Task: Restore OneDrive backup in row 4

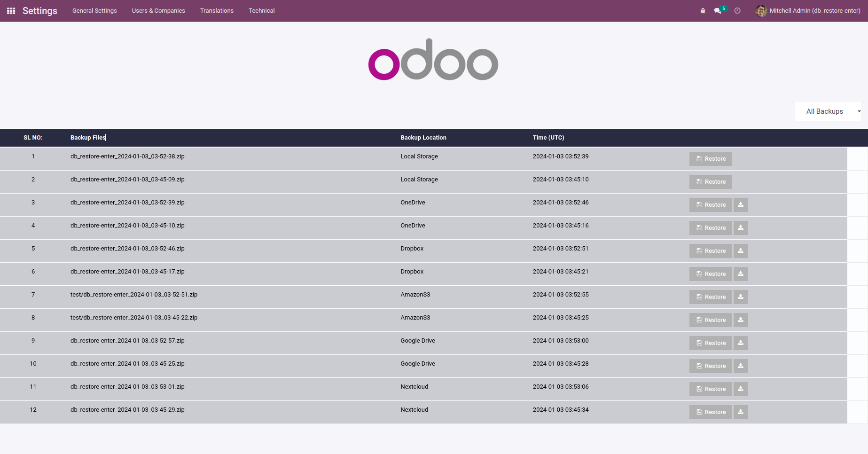Action: click(711, 228)
